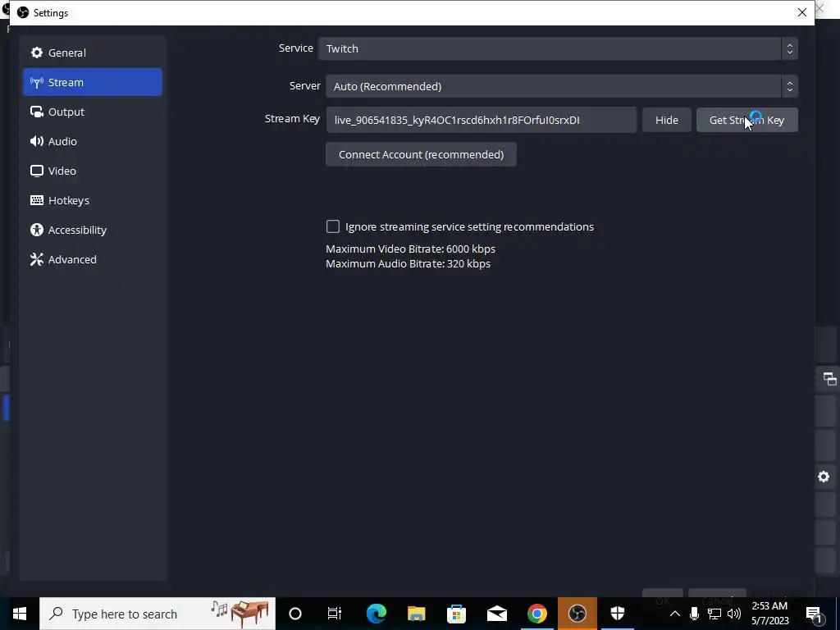Click the gear icon in OBS main window
The height and width of the screenshot is (630, 840).
(x=824, y=477)
